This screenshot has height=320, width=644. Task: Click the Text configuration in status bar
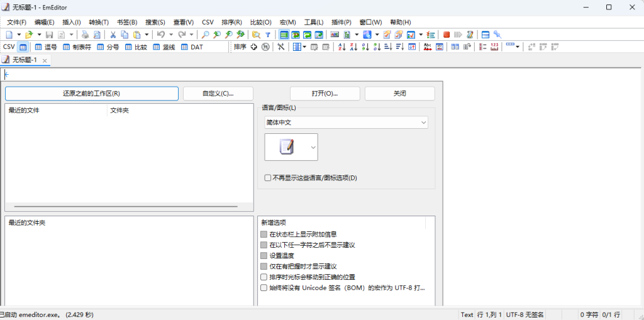point(467,315)
